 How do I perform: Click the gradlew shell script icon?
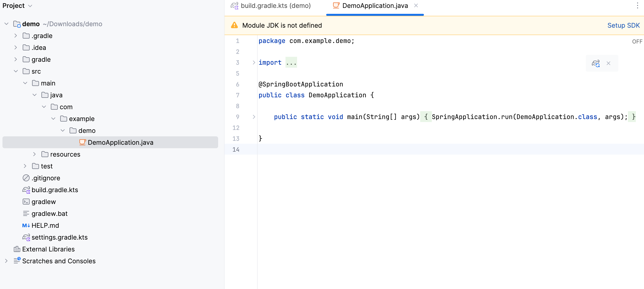tap(26, 202)
